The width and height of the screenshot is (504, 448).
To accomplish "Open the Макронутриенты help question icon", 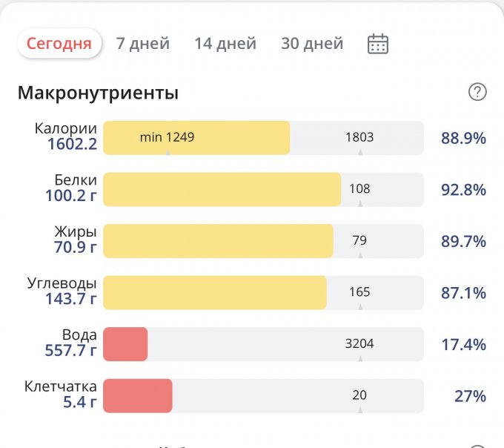I will click(477, 92).
